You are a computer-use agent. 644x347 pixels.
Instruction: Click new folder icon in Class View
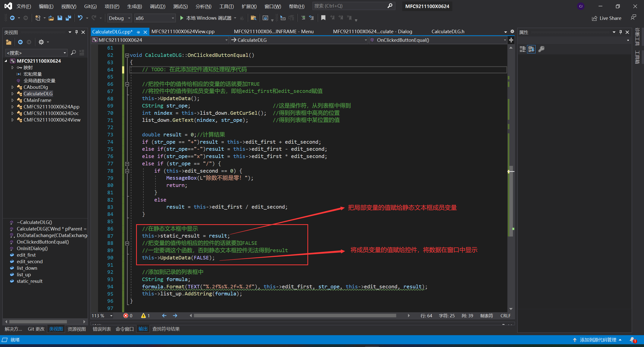[x=9, y=42]
